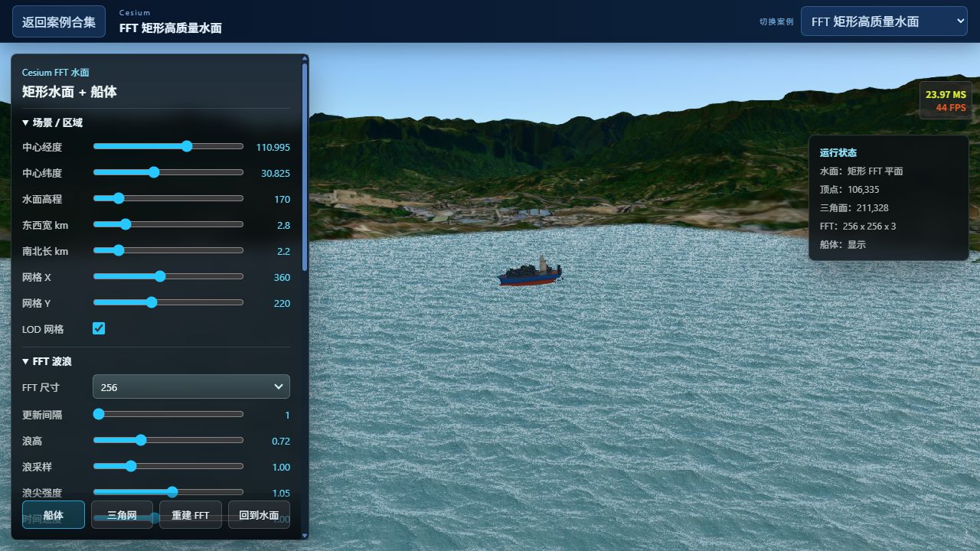
Task: Click the 顶点：106,335 status line
Action: pos(850,189)
